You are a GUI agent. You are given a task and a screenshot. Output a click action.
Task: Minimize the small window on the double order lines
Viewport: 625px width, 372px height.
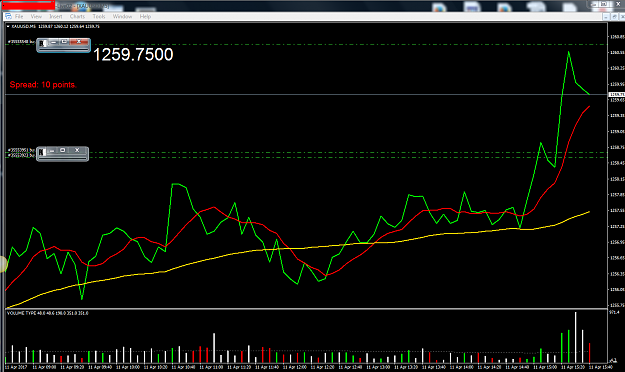click(x=52, y=151)
